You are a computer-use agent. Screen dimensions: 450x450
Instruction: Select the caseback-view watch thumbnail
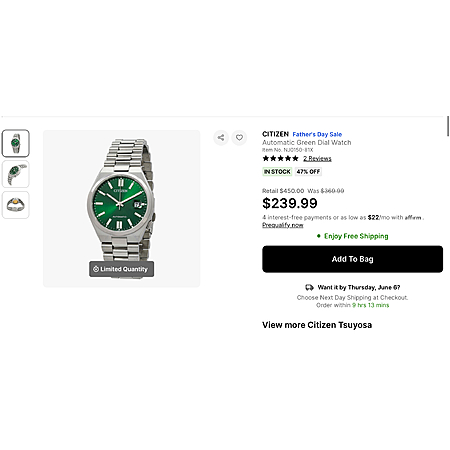click(16, 205)
